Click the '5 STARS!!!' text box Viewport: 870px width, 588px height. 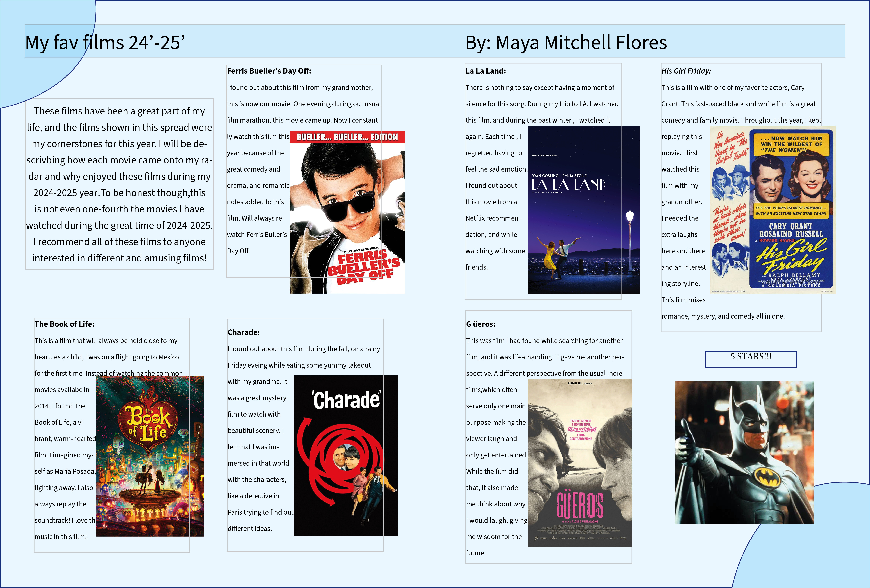[751, 359]
